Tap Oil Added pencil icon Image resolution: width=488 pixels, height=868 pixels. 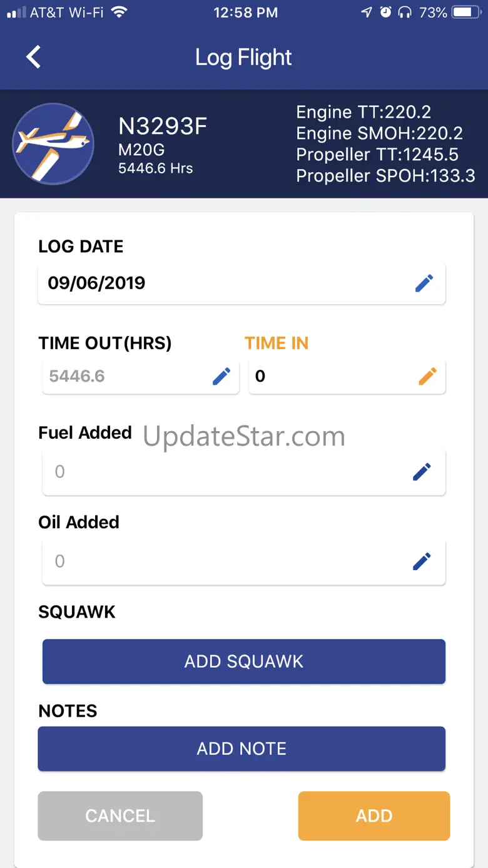[422, 561]
